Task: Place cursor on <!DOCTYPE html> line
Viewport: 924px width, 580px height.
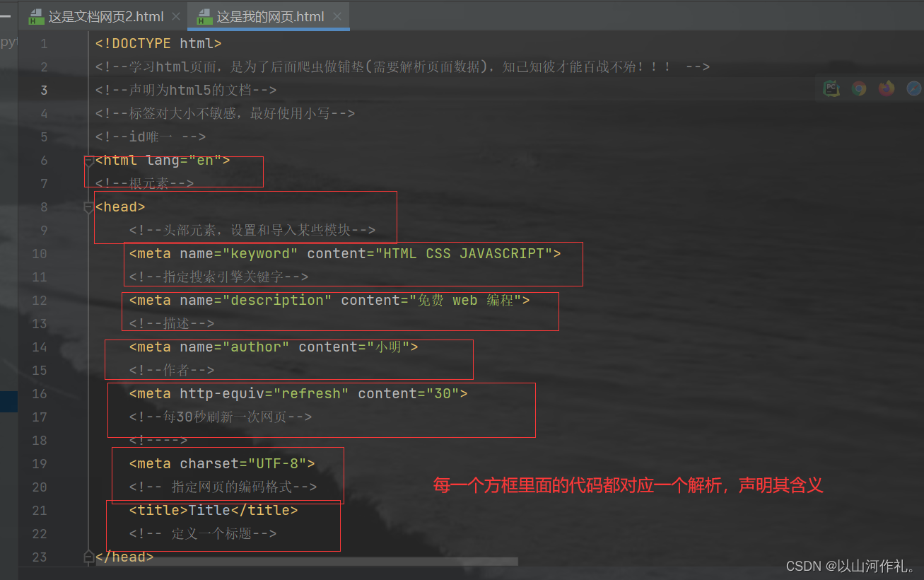Action: click(x=158, y=44)
